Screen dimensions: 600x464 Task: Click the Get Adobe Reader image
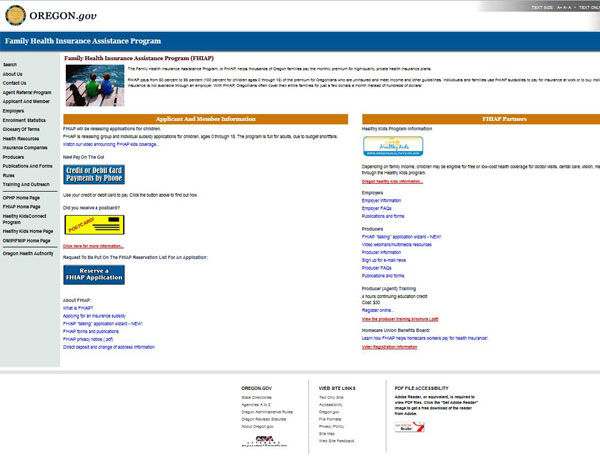[409, 427]
